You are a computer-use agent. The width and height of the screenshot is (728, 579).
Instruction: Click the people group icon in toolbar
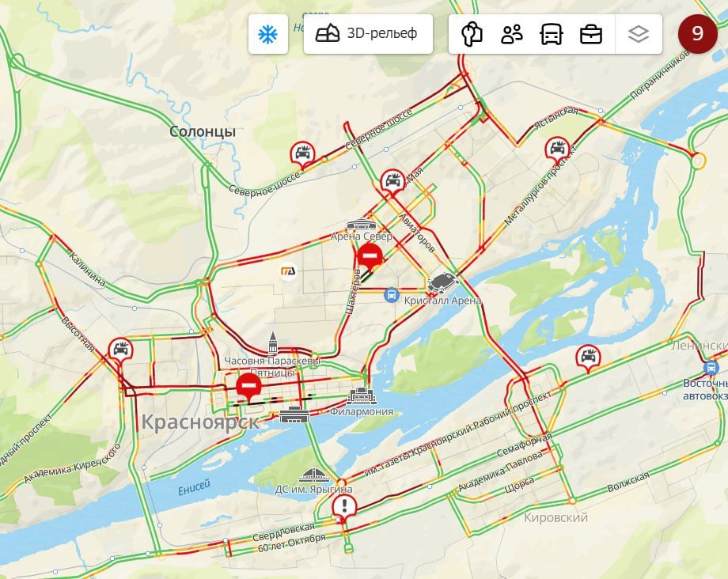512,34
